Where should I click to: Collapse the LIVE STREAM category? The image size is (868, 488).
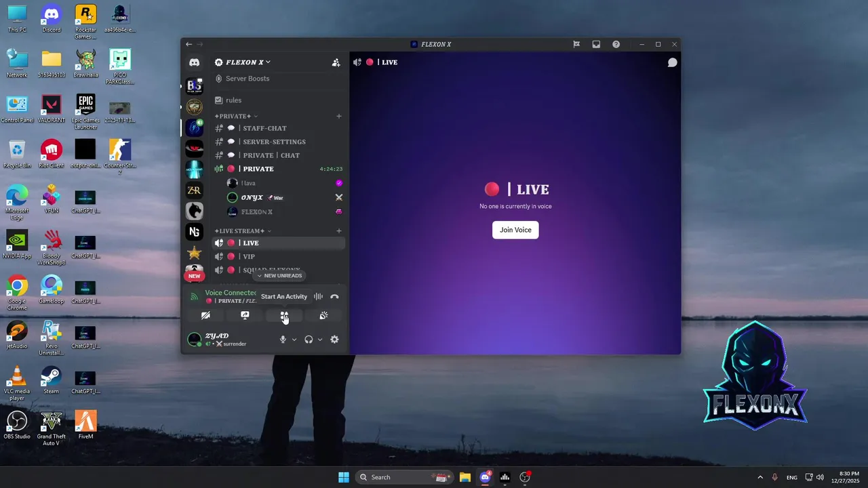click(x=242, y=231)
